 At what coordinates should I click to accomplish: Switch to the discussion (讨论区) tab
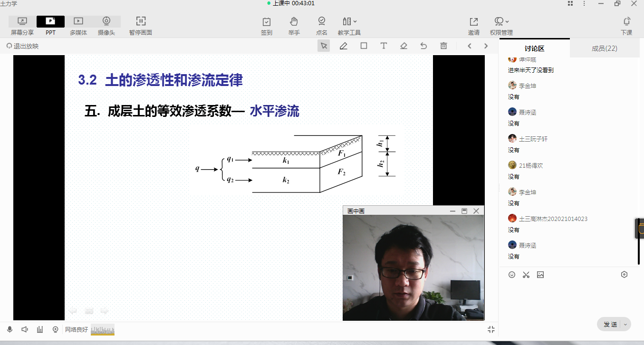[534, 48]
